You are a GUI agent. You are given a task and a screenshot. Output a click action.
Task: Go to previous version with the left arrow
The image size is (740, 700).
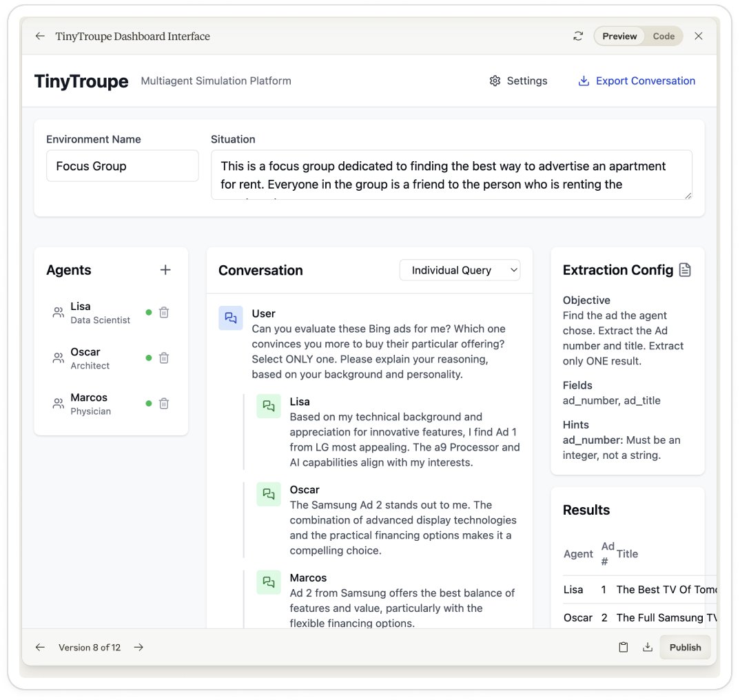click(40, 647)
